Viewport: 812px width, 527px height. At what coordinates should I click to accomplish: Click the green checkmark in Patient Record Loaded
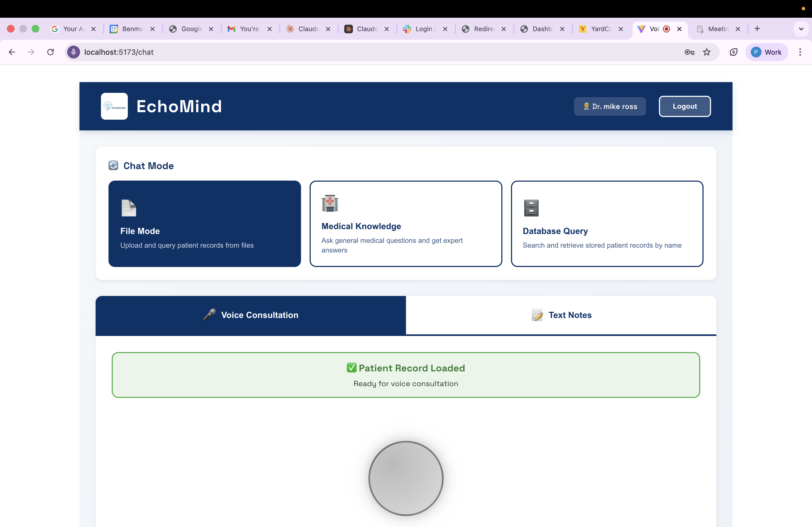point(352,368)
